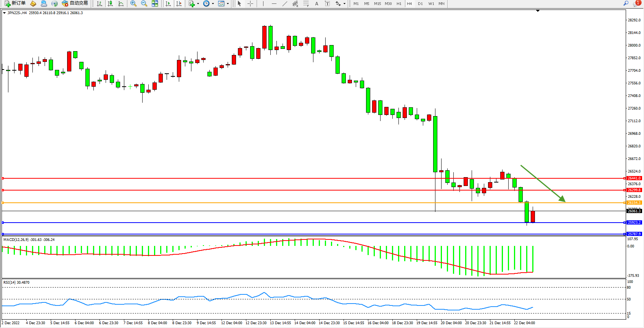Zoom in on the chart
The height and width of the screenshot is (328, 644).
click(133, 3)
